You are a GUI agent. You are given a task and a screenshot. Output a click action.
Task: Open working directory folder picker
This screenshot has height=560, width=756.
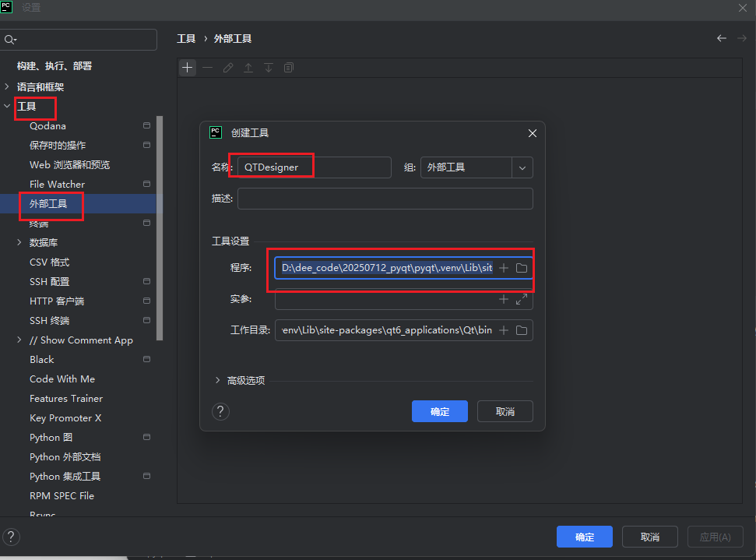[522, 329]
